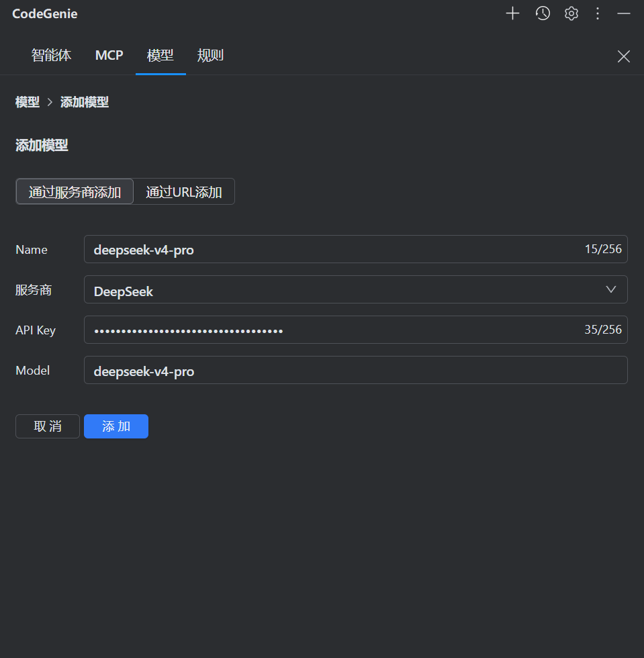Open the three-dot more options menu
Image resolution: width=644 pixels, height=658 pixels.
[x=598, y=13]
